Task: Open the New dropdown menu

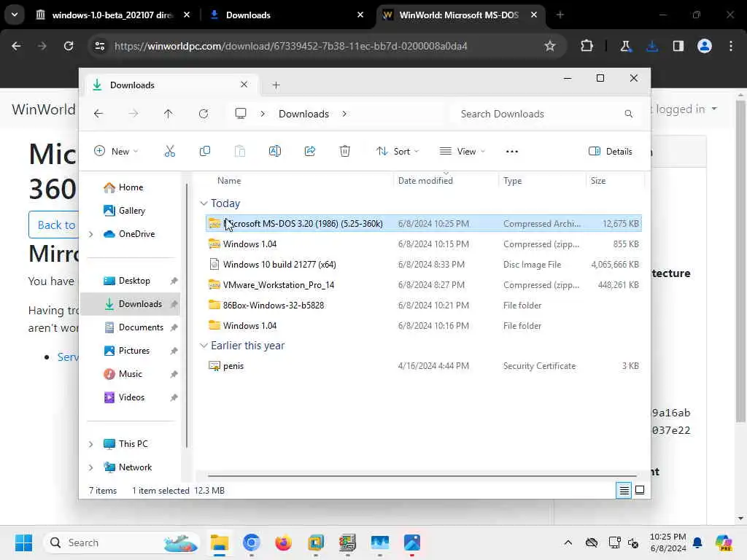Action: click(116, 152)
